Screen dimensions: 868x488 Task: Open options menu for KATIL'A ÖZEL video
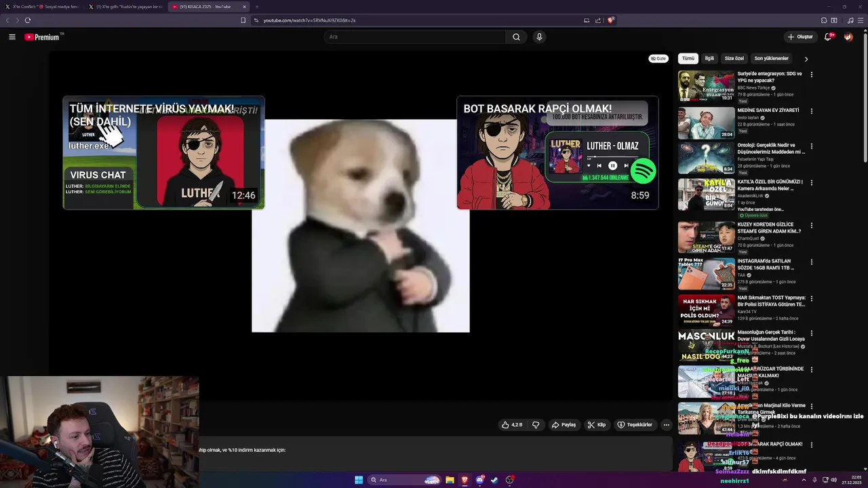coord(812,182)
